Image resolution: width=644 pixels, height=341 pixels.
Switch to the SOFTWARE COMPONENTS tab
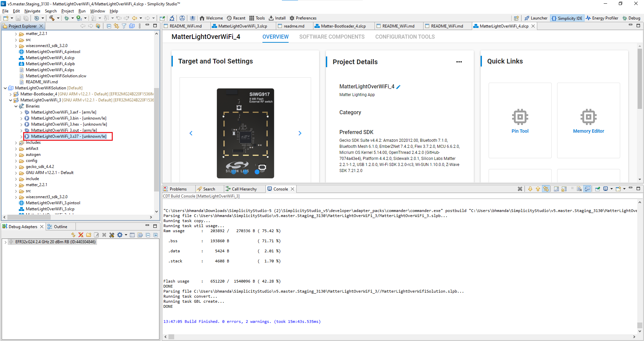click(332, 37)
